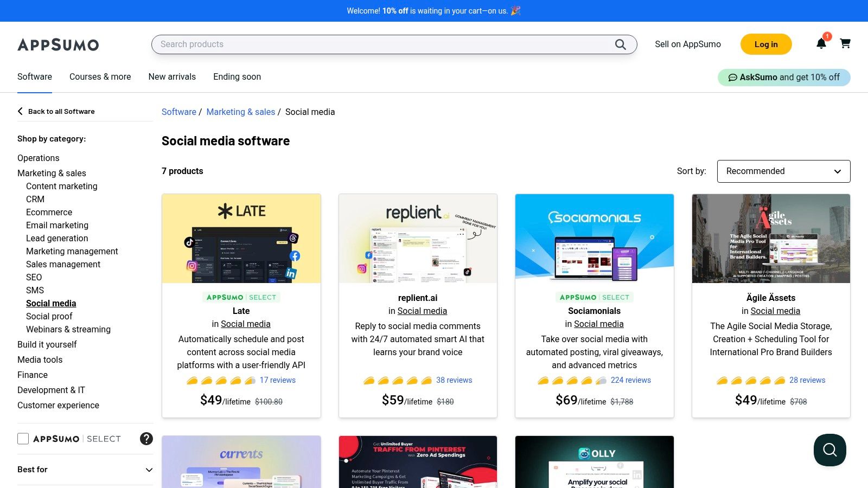868x488 pixels.
Task: Select the Finance category
Action: point(33,375)
